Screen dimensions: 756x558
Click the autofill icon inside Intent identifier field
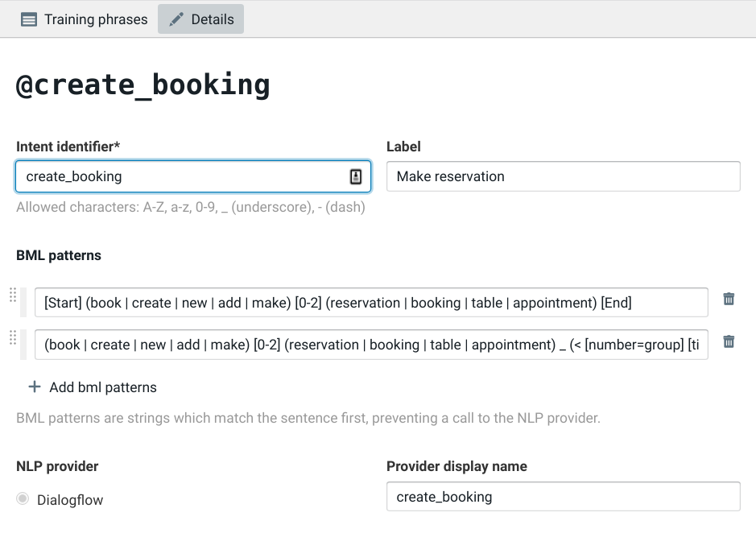356,177
